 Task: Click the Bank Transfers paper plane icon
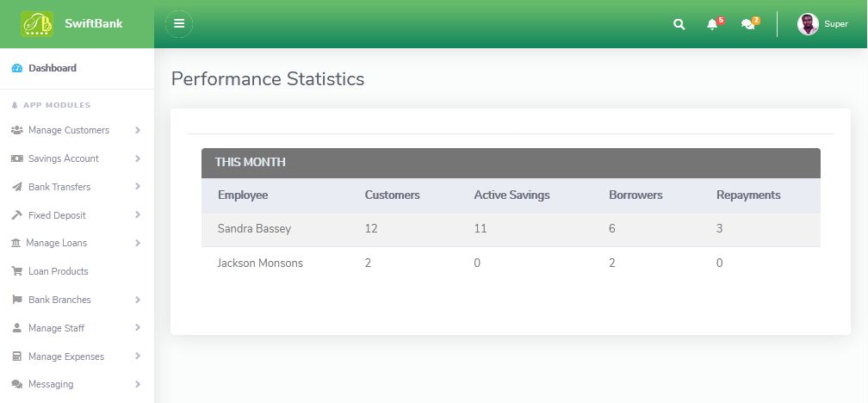pos(17,187)
